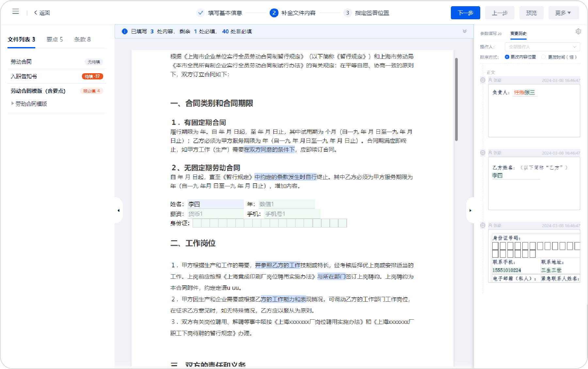Click the blue info icon in status bar
Screen dimensions: 588x369
124,31
